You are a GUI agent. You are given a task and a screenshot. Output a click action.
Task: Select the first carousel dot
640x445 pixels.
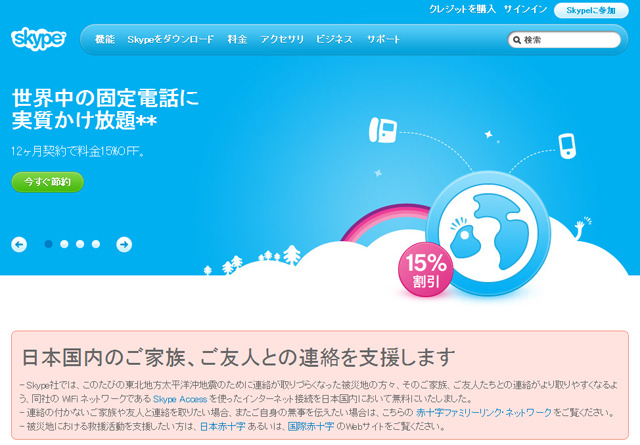click(48, 244)
